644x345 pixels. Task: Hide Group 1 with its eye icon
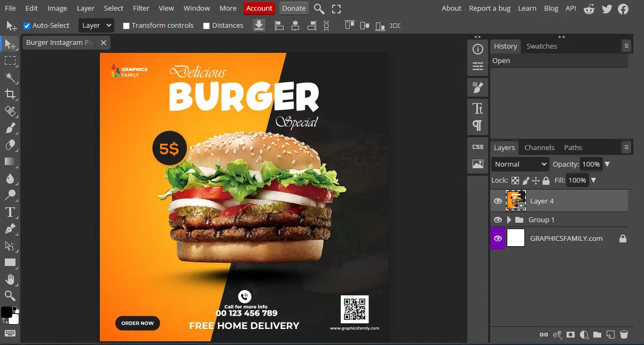pyautogui.click(x=498, y=219)
